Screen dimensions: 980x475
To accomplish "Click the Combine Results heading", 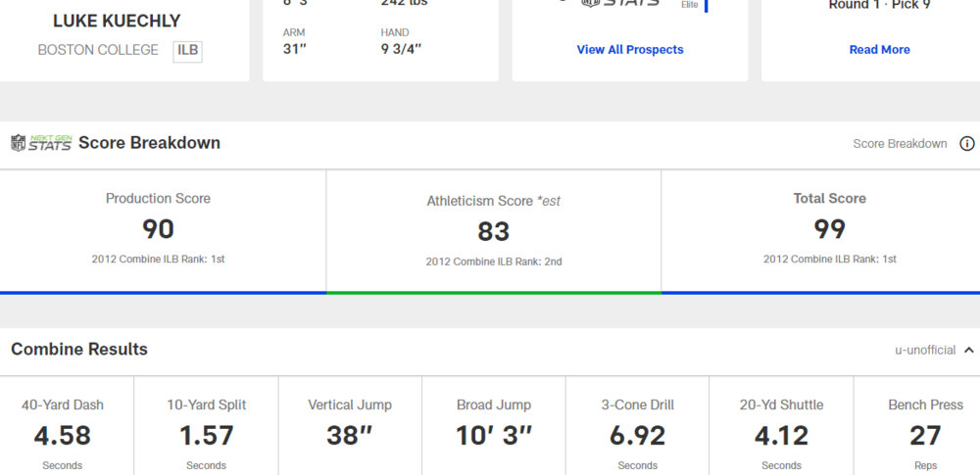I will pos(79,350).
